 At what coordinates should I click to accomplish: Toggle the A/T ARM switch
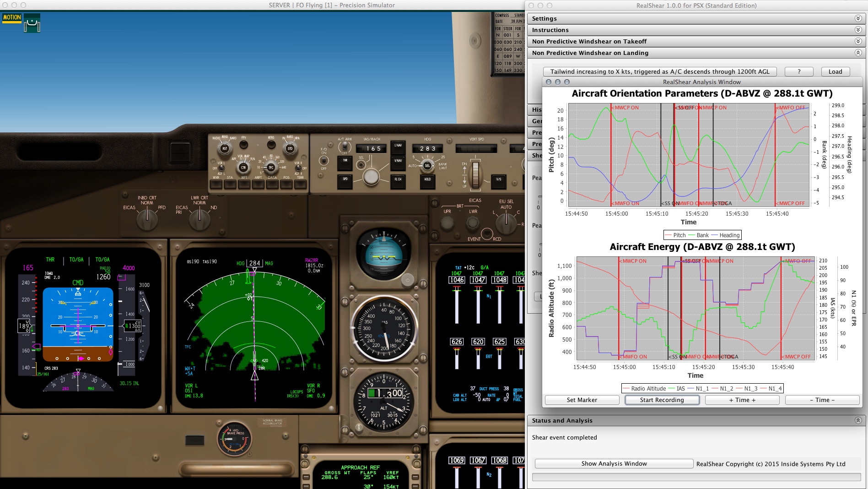point(344,147)
